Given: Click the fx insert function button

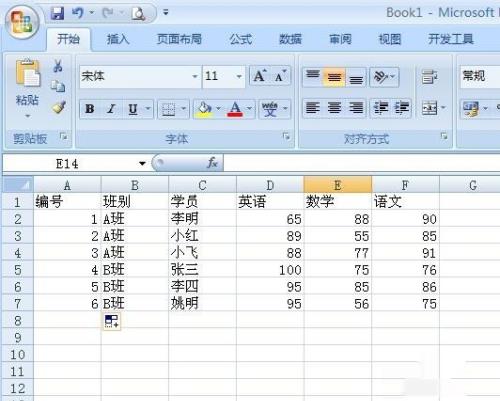Looking at the screenshot, I should 212,163.
